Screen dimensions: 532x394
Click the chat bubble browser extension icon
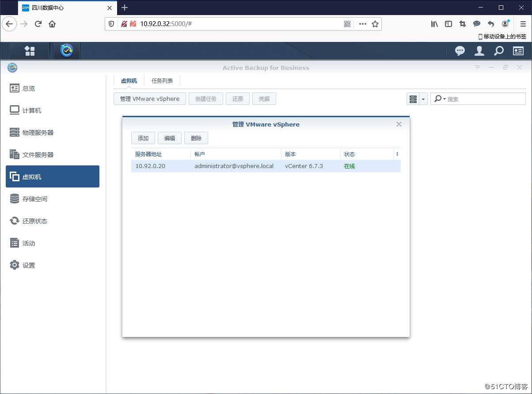tap(477, 24)
